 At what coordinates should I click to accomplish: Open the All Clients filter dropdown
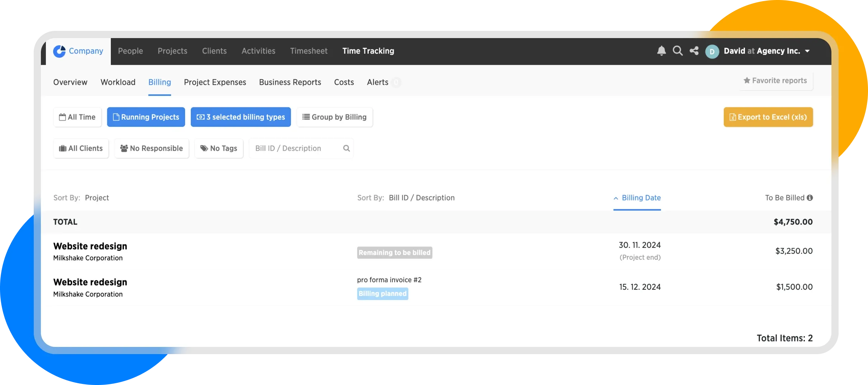[x=81, y=148]
